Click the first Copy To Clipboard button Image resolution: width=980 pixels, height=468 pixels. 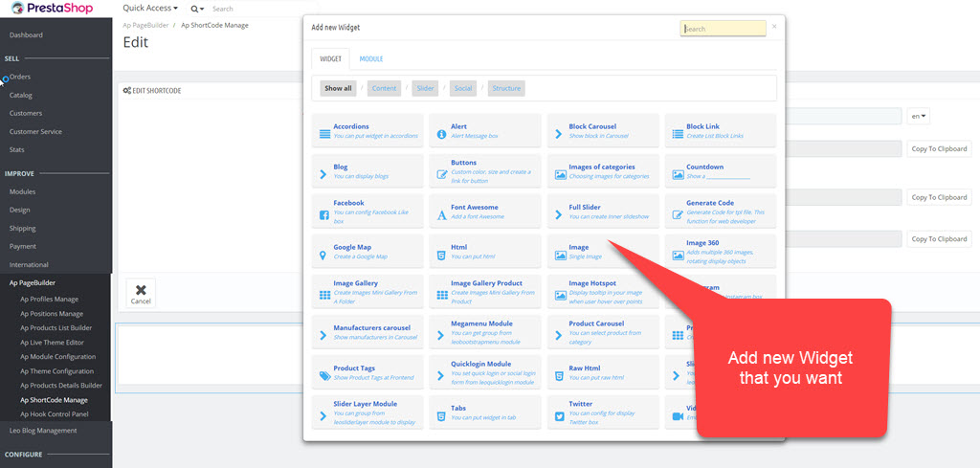pyautogui.click(x=939, y=148)
